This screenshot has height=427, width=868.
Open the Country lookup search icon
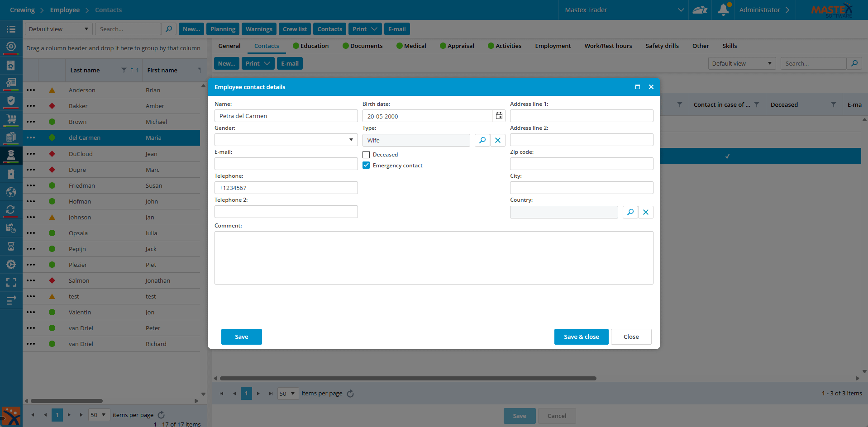coord(630,212)
